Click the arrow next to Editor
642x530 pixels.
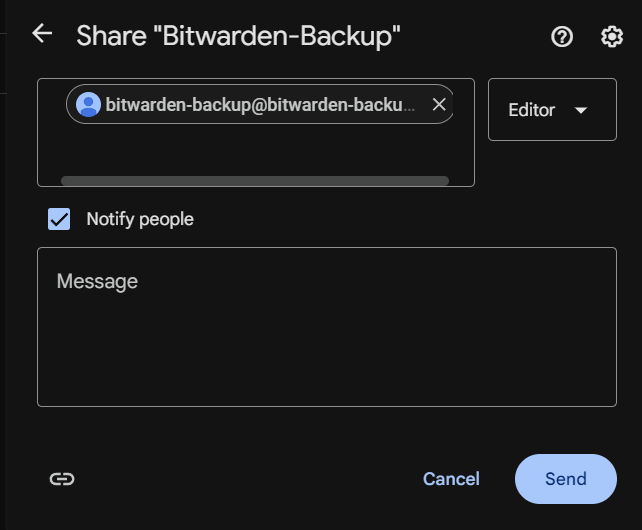[x=581, y=110]
